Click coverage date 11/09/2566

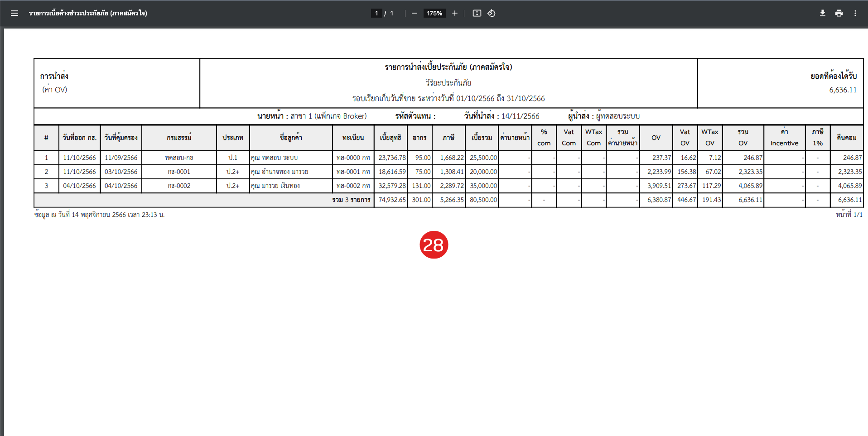click(x=121, y=158)
